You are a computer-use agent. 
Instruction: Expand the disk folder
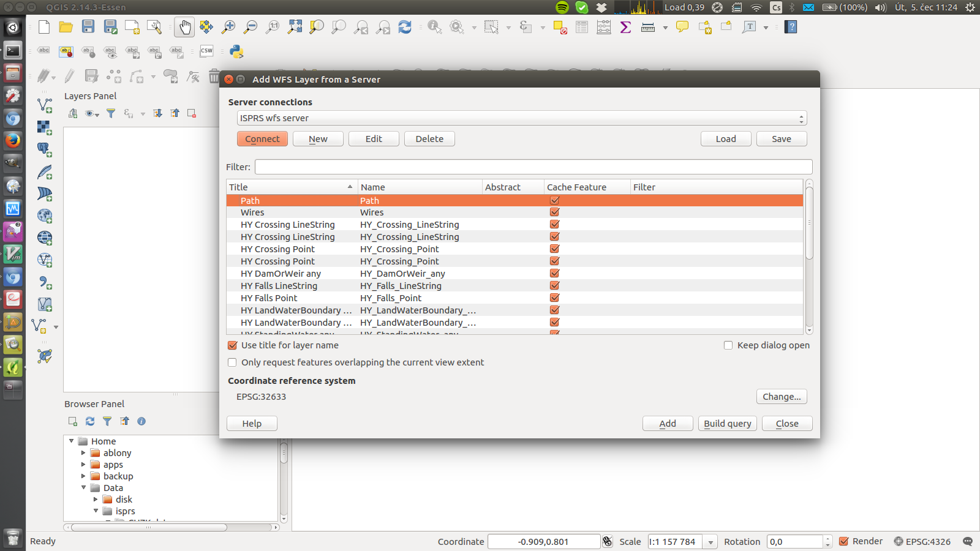pyautogui.click(x=96, y=500)
